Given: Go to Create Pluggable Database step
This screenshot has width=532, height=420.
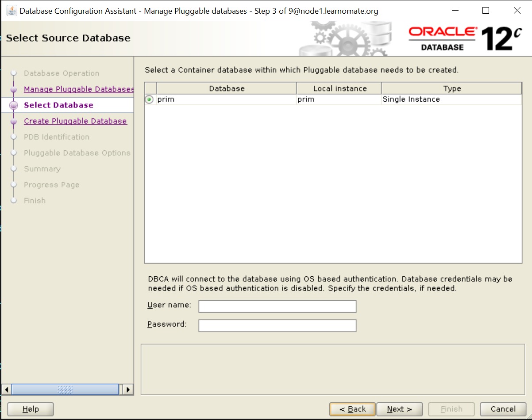Looking at the screenshot, I should coord(75,121).
